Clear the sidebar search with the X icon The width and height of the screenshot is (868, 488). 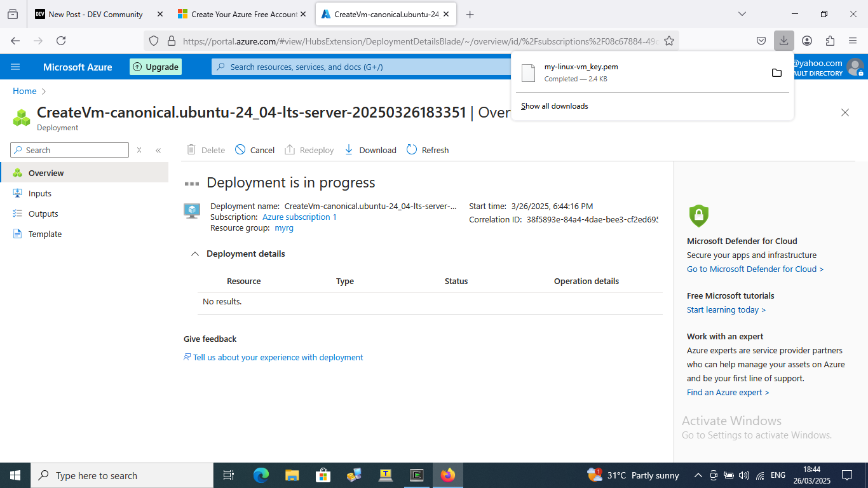coord(139,150)
